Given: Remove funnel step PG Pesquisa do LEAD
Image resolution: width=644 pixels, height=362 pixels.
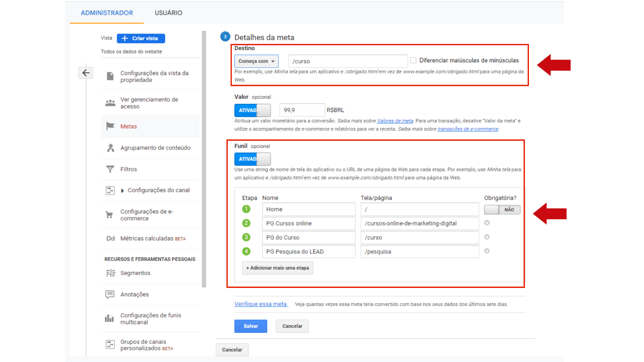Looking at the screenshot, I should [487, 251].
